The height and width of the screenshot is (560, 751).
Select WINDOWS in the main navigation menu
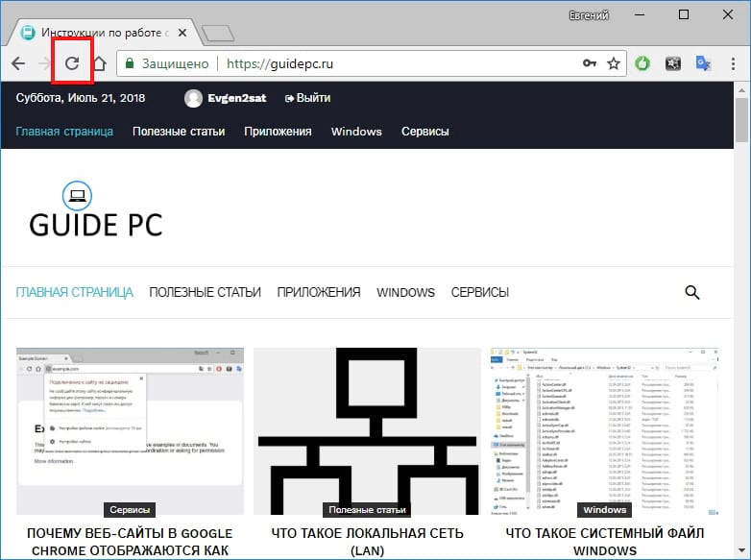coord(405,292)
